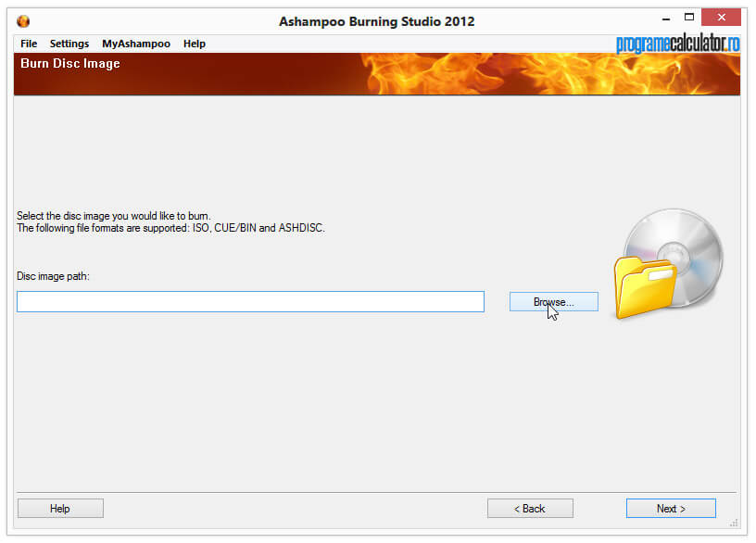Viewport: 756px width, 543px height.
Task: Open the MyAshampoo menu
Action: click(136, 44)
